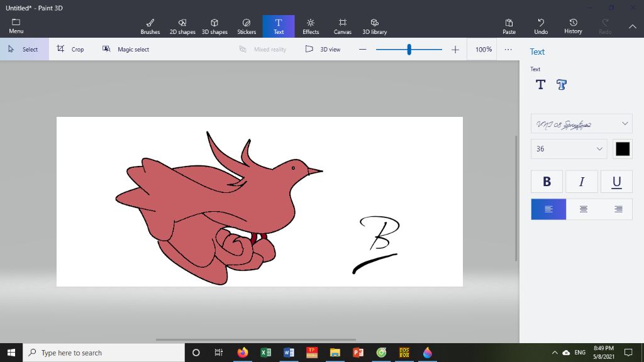644x362 pixels.
Task: Click the black text color swatch
Action: (x=623, y=149)
